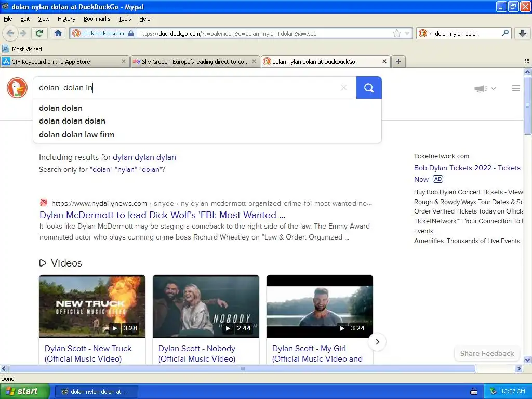Click the Mypal taskbar window button

[96, 392]
